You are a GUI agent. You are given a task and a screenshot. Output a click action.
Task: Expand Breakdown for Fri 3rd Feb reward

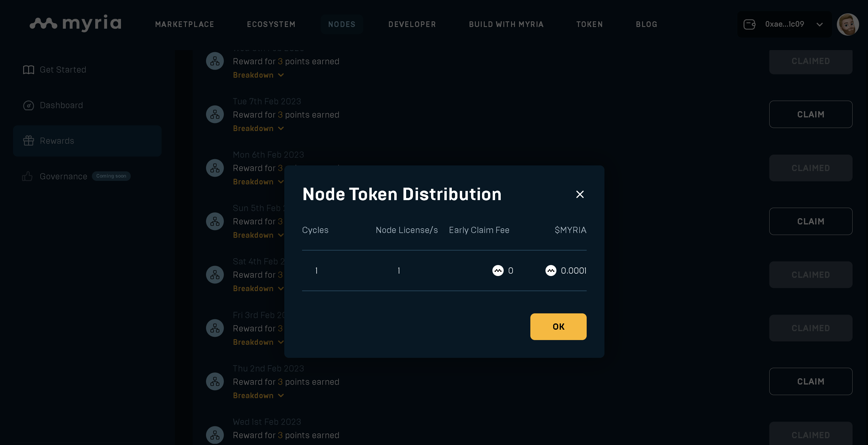(259, 342)
